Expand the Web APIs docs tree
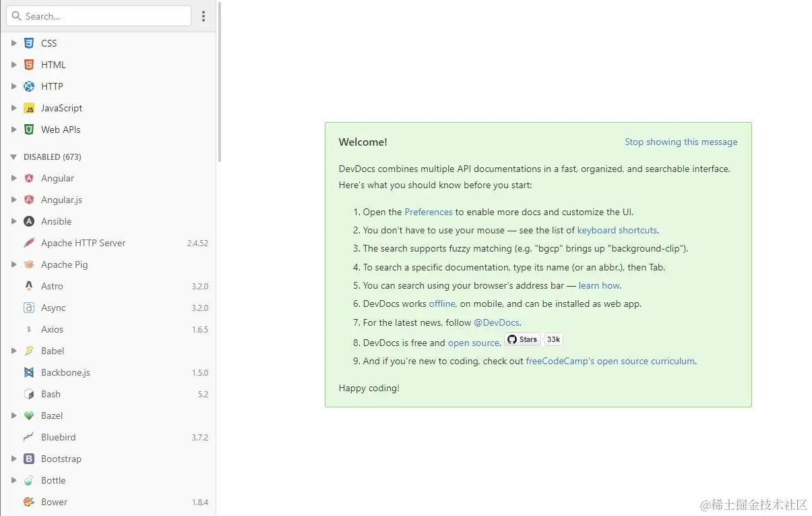The image size is (812, 516). pyautogui.click(x=13, y=130)
